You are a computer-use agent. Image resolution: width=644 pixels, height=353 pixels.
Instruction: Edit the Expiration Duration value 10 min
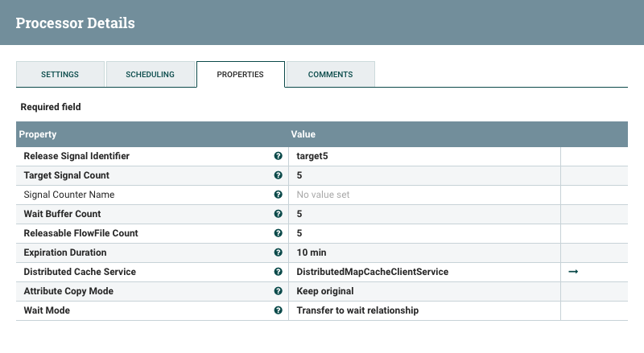[423, 252]
